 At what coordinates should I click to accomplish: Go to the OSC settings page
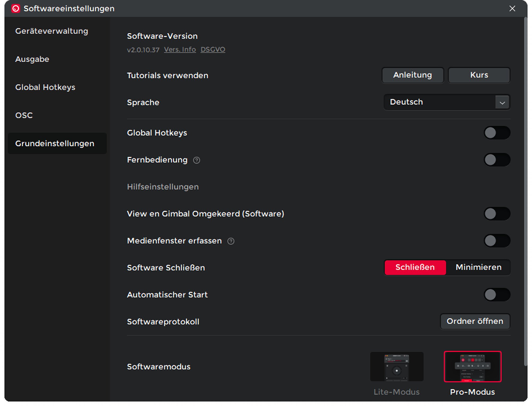24,115
